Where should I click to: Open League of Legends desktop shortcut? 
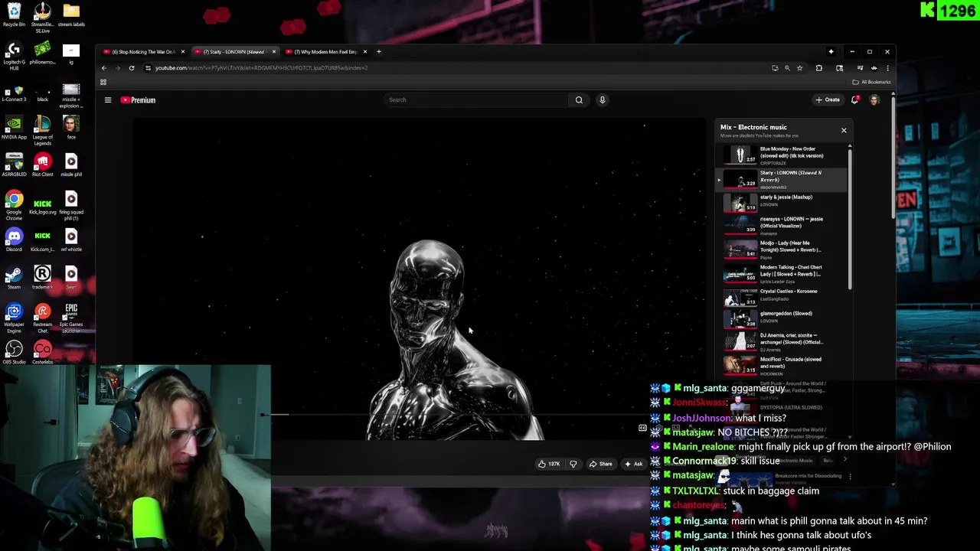[42, 130]
